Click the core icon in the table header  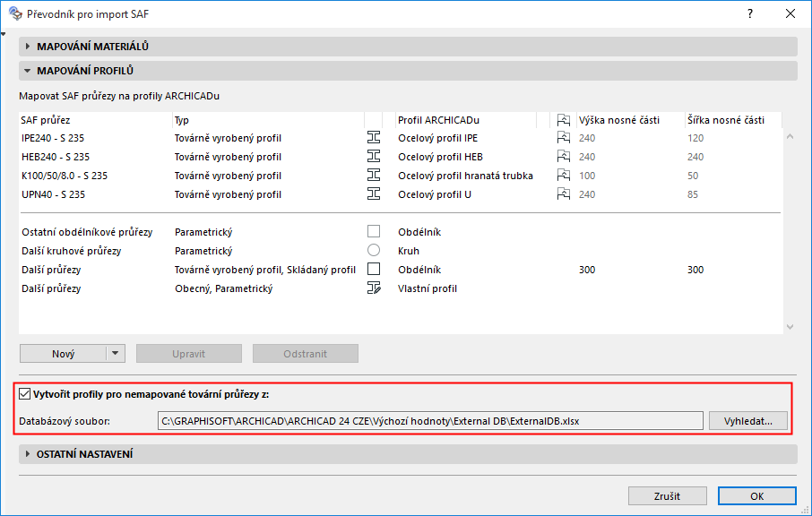tap(564, 120)
